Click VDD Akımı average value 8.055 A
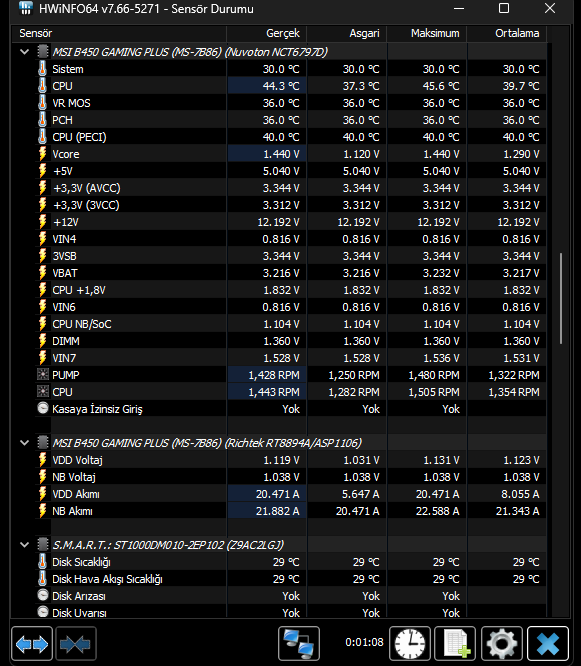Viewport: 581px width, 666px height. click(x=520, y=494)
